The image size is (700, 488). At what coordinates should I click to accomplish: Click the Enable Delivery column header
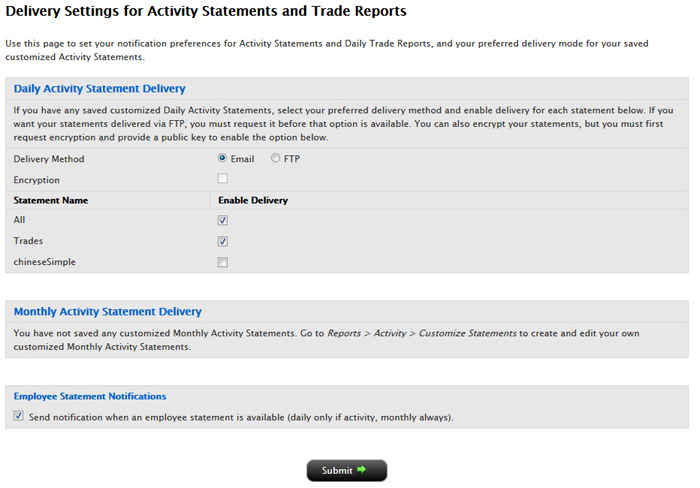(x=253, y=200)
